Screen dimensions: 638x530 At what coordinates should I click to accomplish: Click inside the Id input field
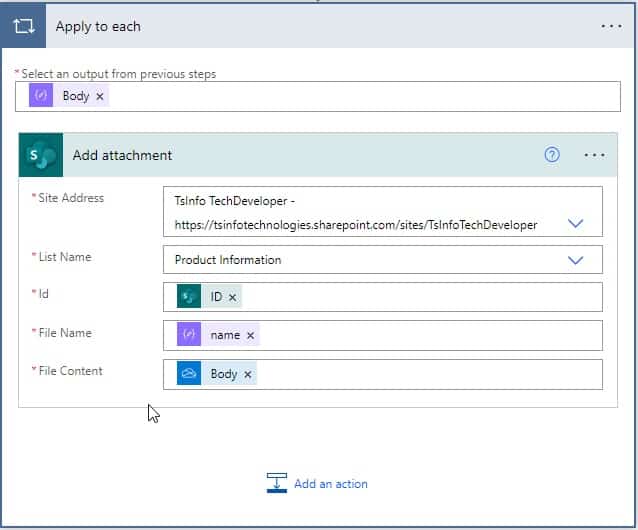coord(382,297)
